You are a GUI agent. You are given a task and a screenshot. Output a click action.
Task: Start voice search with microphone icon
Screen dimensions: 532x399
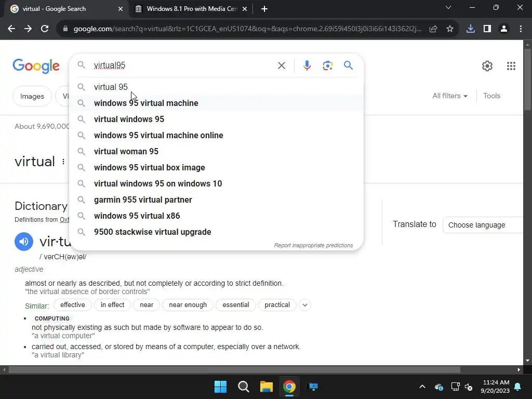(x=307, y=65)
